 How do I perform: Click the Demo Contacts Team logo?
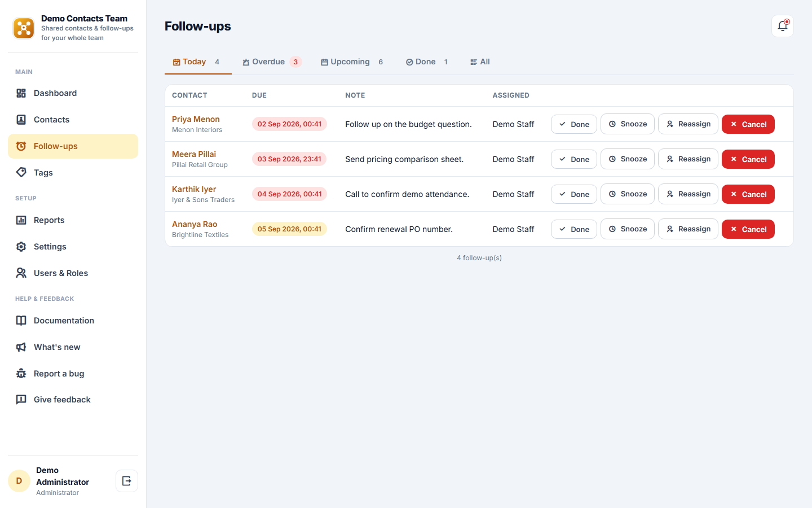coord(24,28)
